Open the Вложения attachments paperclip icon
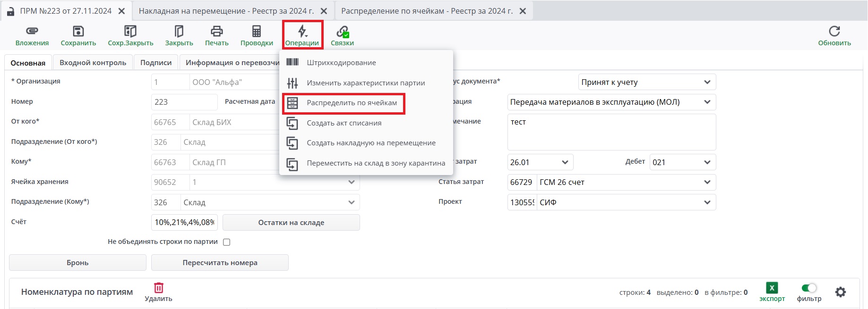The height and width of the screenshot is (309, 868). point(32,31)
